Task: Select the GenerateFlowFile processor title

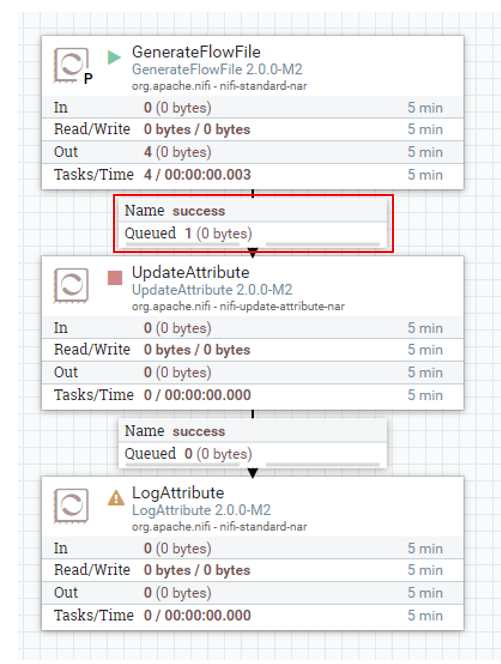Action: click(196, 52)
